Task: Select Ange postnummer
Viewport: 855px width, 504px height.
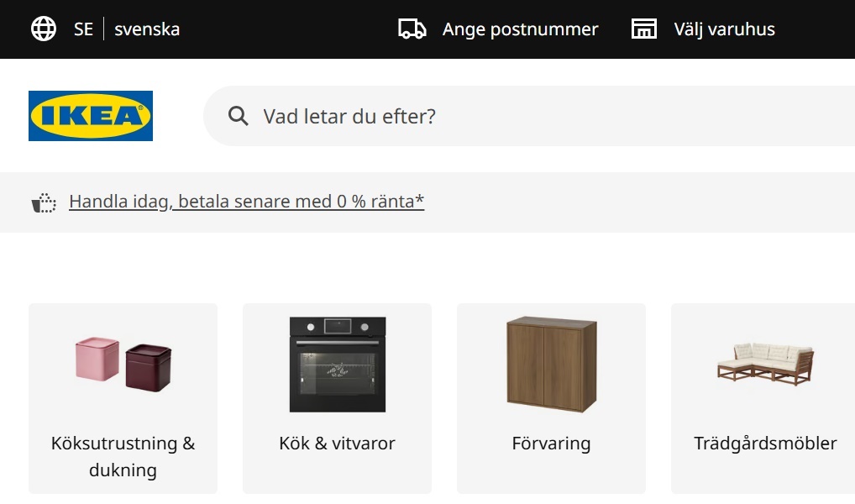Action: point(520,29)
